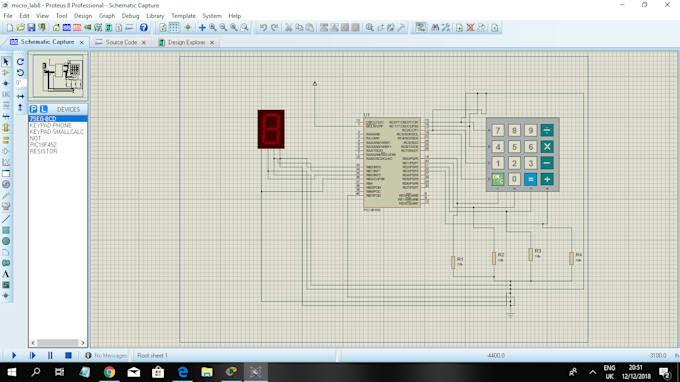Screen dimensions: 680x382
Task: Open Microsoft Edge from the taskbar
Action: (183, 372)
